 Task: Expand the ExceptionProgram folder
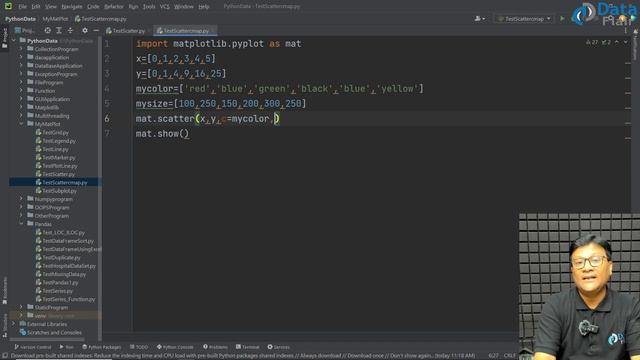(x=21, y=74)
